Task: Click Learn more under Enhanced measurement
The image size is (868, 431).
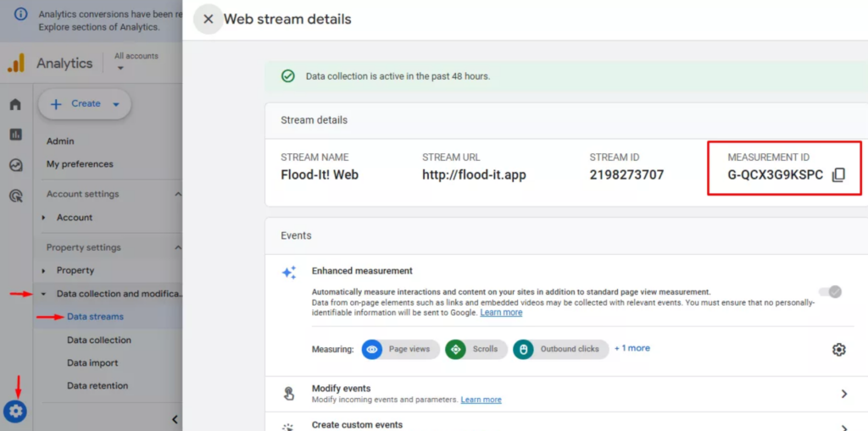Action: [x=501, y=312]
